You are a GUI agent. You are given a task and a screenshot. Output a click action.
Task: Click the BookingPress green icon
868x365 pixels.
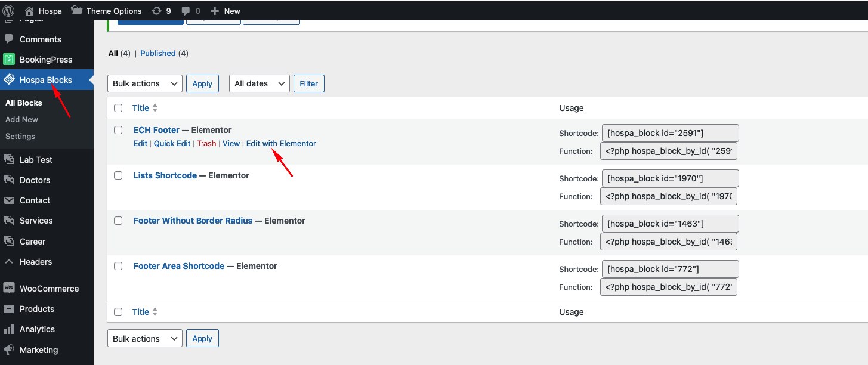(8, 59)
